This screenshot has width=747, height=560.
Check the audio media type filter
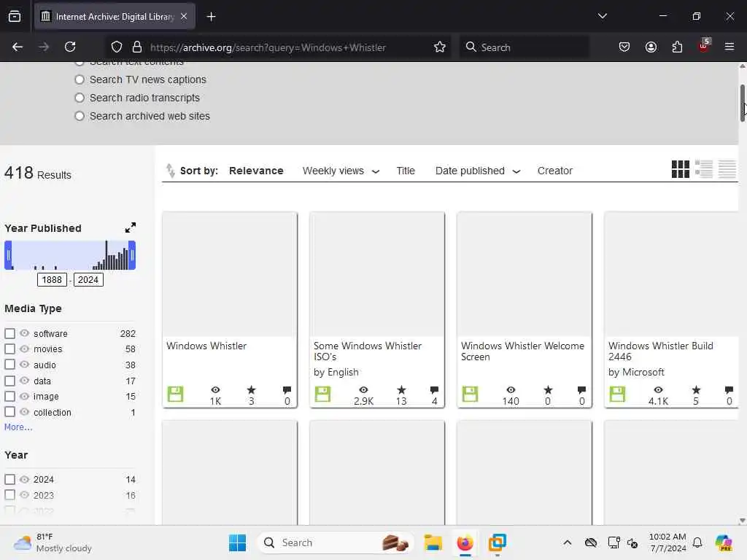pos(10,365)
